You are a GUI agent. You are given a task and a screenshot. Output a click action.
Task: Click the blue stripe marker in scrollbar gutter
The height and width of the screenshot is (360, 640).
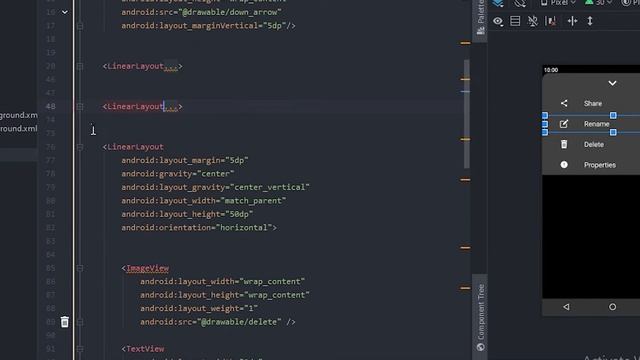pyautogui.click(x=465, y=91)
